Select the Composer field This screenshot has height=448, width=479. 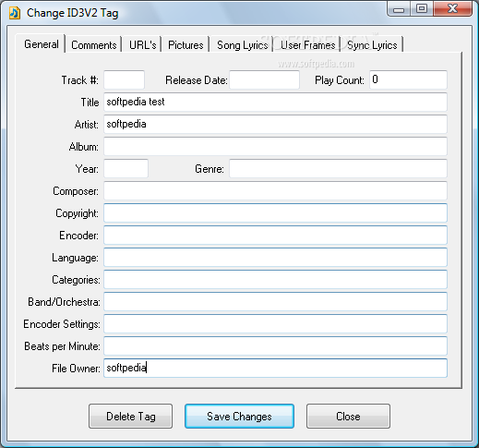point(275,190)
